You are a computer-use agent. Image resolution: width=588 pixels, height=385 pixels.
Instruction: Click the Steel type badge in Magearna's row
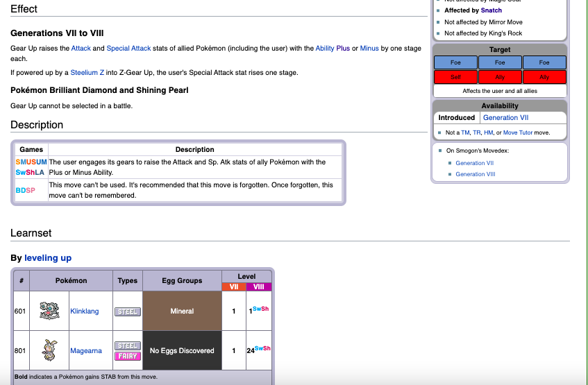[x=127, y=345]
